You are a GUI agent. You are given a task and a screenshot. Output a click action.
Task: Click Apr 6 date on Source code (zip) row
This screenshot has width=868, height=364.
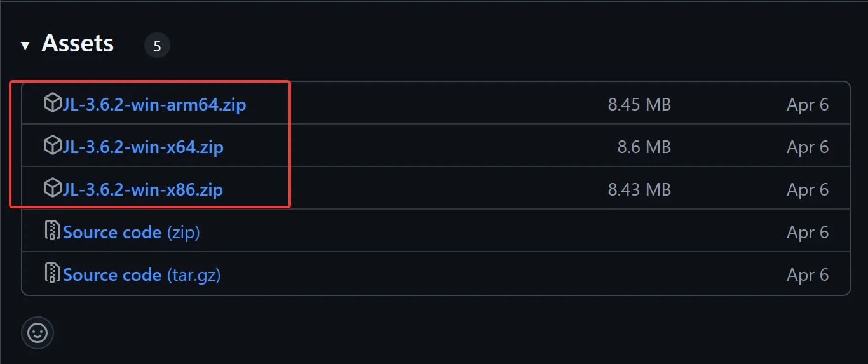[808, 232]
